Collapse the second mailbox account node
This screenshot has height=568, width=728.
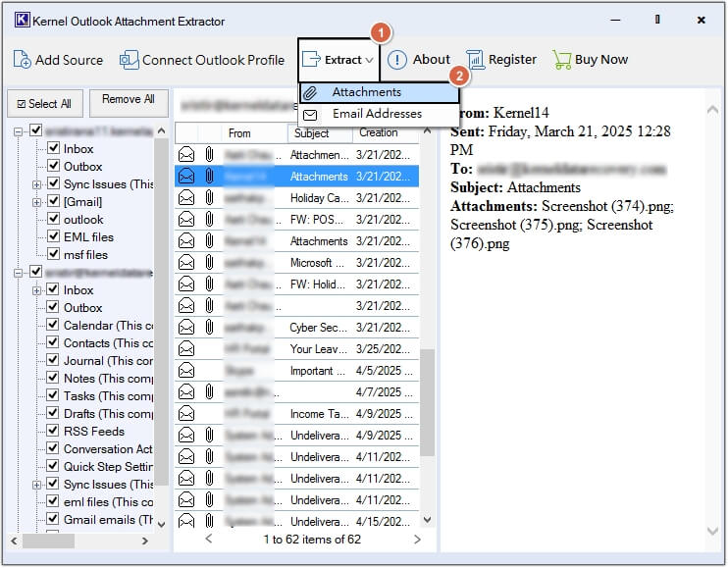point(18,273)
